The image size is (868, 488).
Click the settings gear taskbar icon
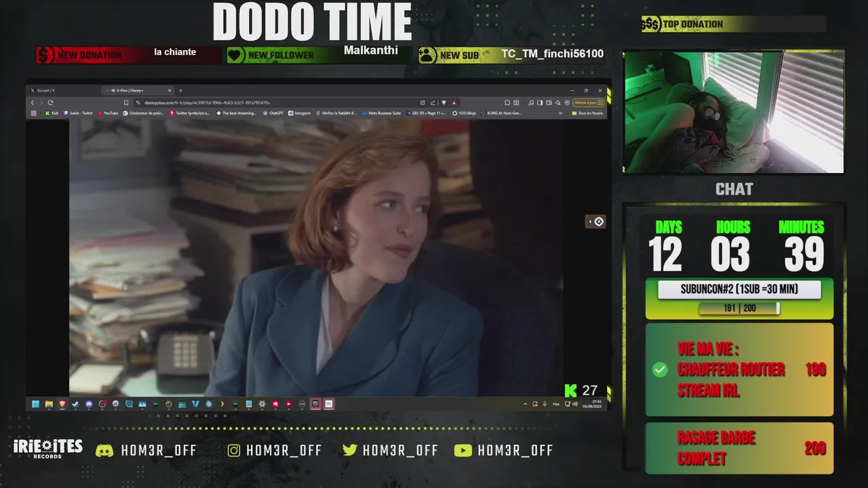click(x=262, y=404)
